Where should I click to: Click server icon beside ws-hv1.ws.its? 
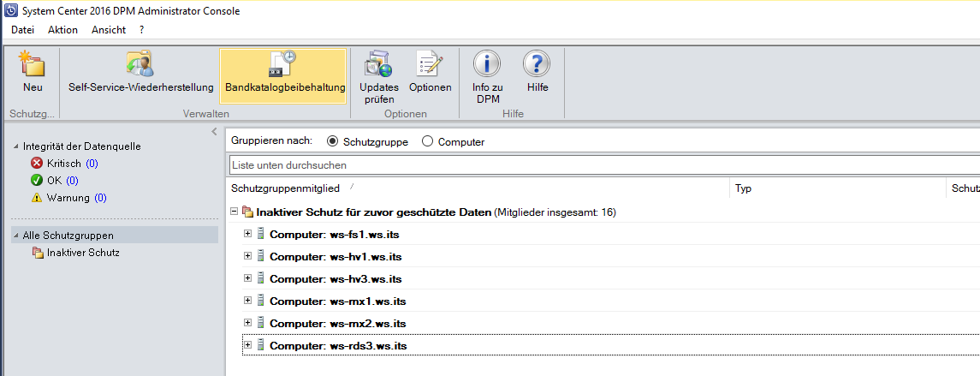pos(261,256)
